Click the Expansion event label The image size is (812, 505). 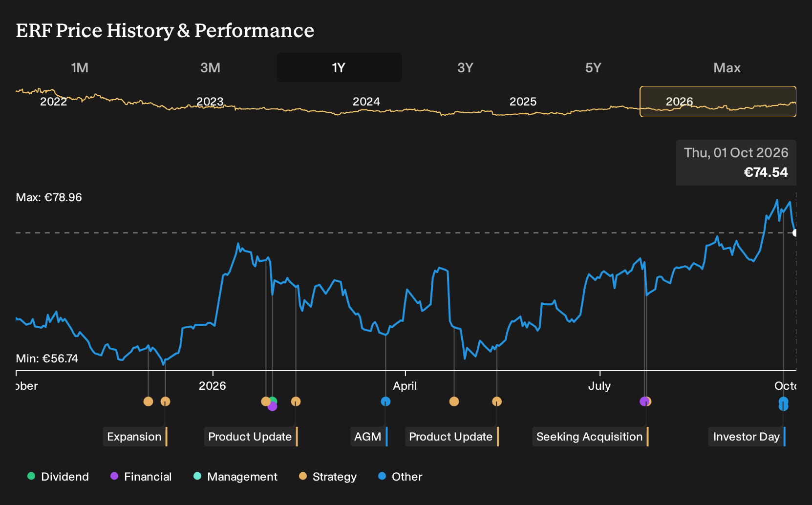(134, 437)
